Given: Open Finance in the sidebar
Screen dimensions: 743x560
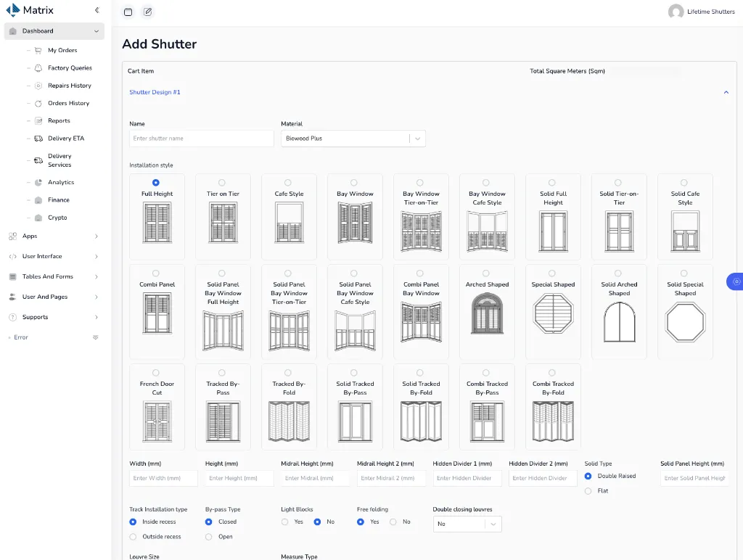Looking at the screenshot, I should (58, 200).
